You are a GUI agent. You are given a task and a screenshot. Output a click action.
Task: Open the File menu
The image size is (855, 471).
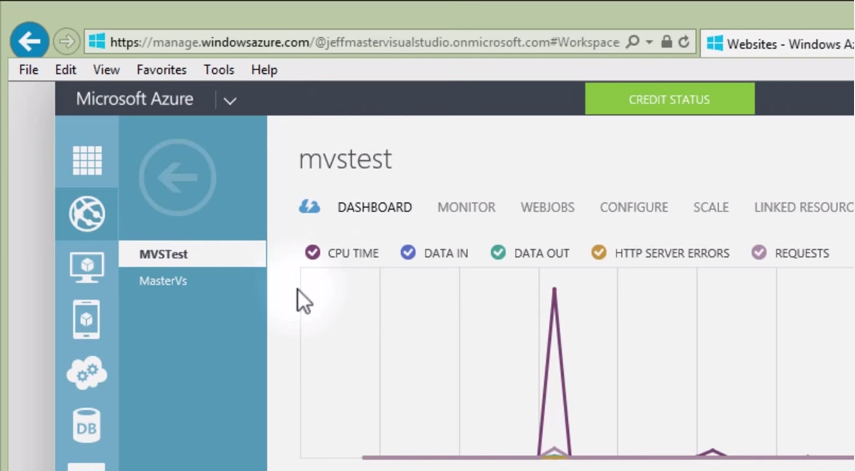(x=28, y=70)
